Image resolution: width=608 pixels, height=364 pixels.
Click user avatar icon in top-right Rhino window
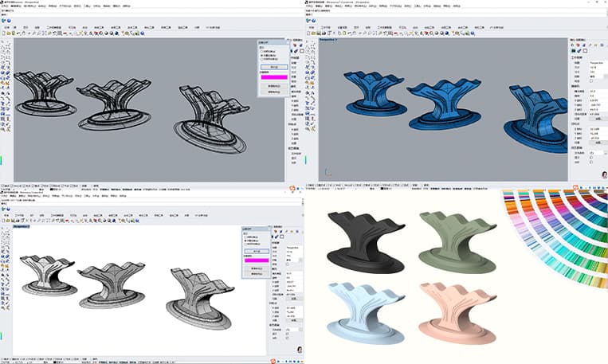605,174
